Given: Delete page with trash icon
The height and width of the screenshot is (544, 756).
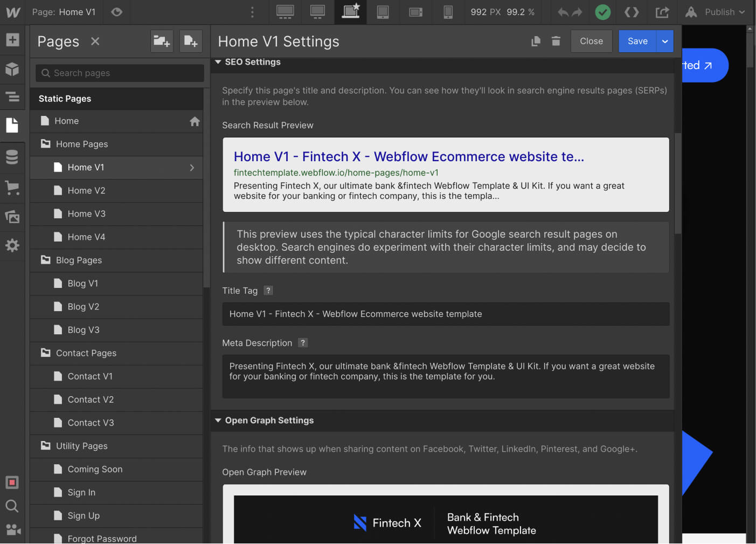Looking at the screenshot, I should 556,42.
